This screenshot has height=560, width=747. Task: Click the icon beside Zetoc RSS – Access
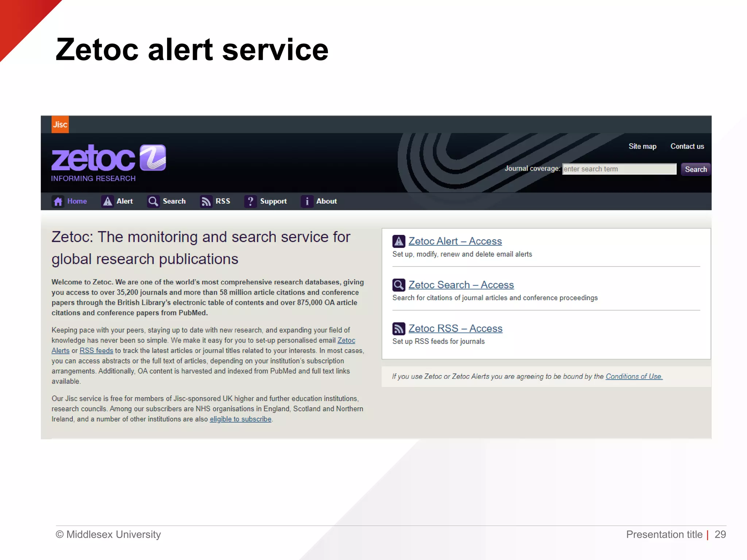pyautogui.click(x=399, y=328)
